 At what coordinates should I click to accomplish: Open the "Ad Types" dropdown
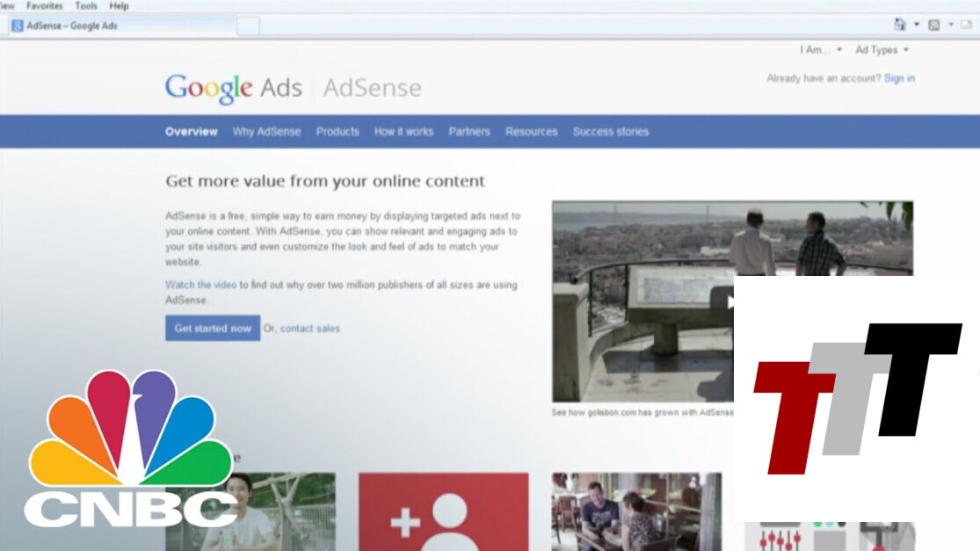pos(882,50)
